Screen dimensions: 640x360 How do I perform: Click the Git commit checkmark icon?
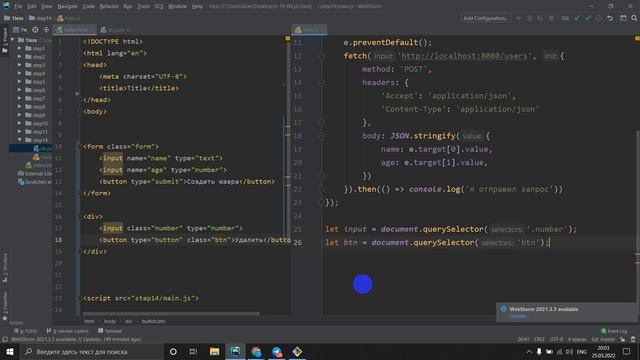coord(588,18)
